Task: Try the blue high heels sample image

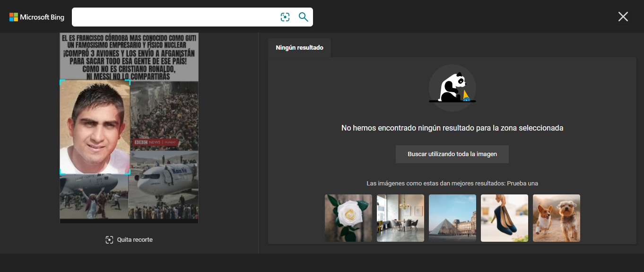Action: [x=505, y=218]
